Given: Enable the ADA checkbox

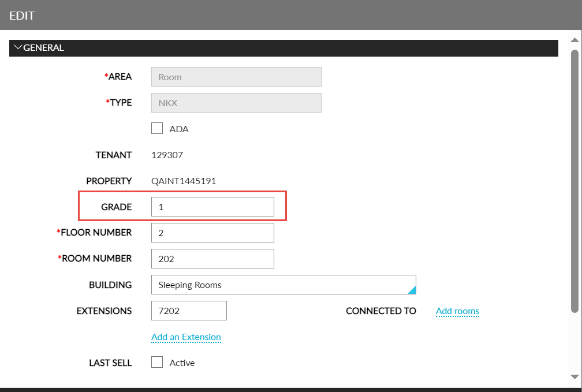Looking at the screenshot, I should (157, 128).
